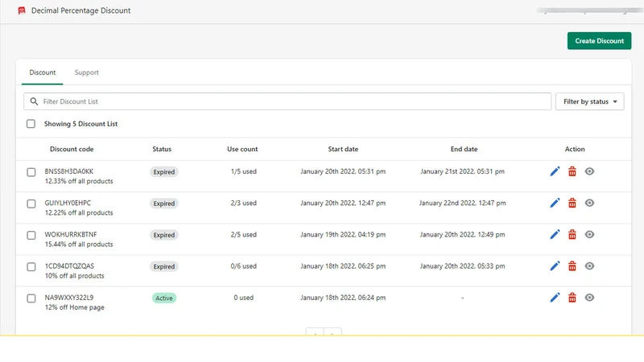
Task: Click the 0/6 used count
Action: point(244,266)
